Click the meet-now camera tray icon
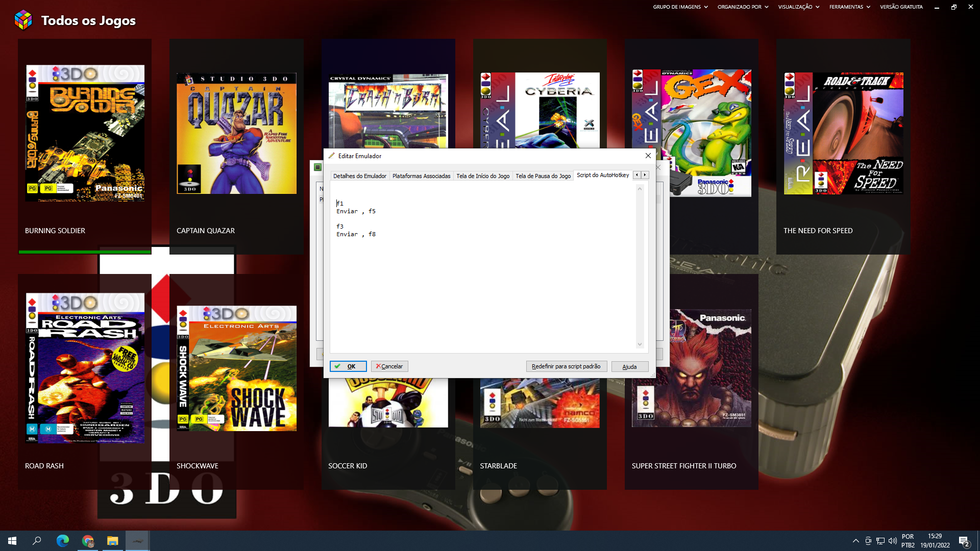 868,541
